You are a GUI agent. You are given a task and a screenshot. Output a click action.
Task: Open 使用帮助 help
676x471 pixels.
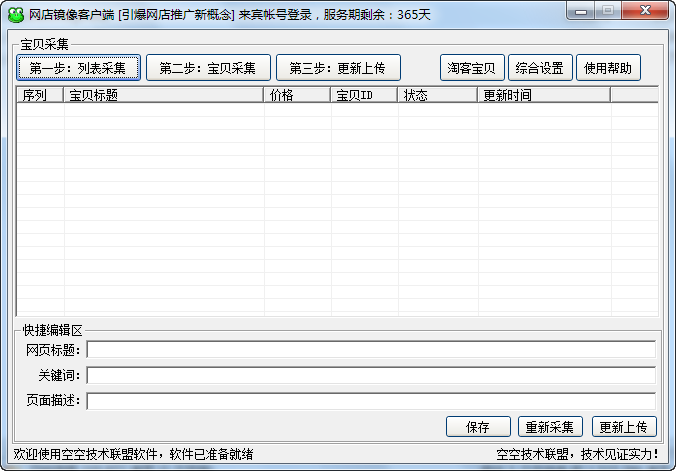[608, 68]
